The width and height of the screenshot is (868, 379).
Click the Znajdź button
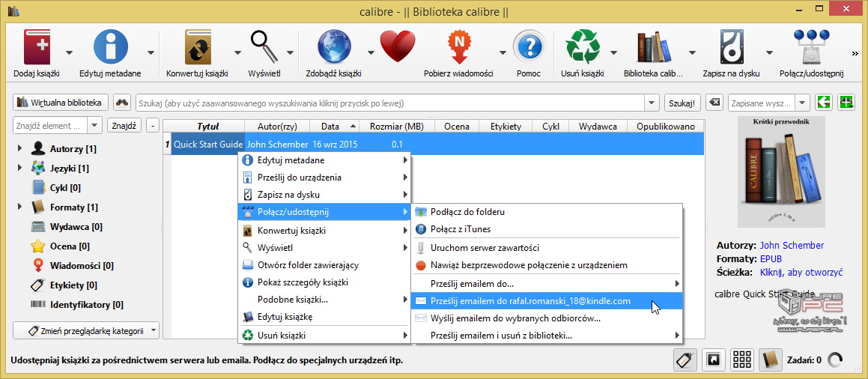[124, 126]
